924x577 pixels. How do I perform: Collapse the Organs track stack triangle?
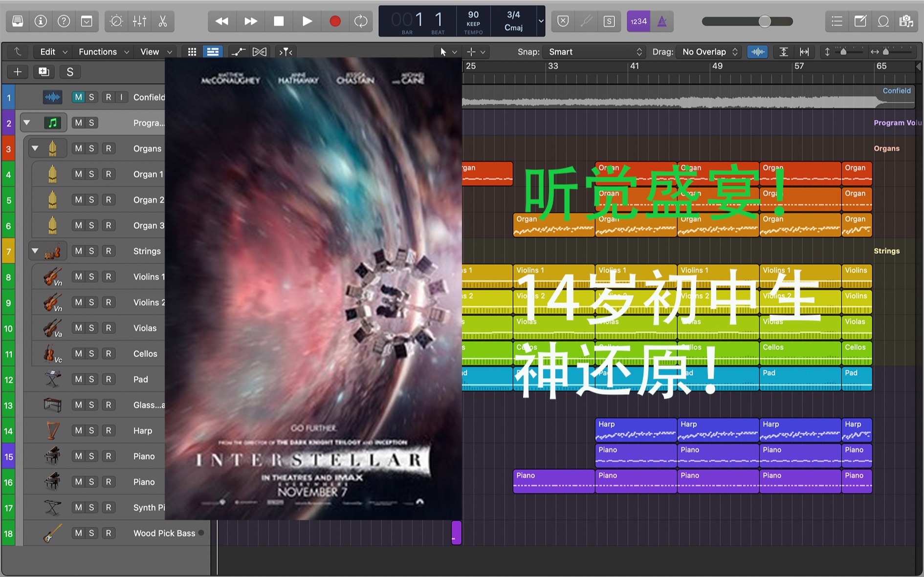pyautogui.click(x=35, y=148)
